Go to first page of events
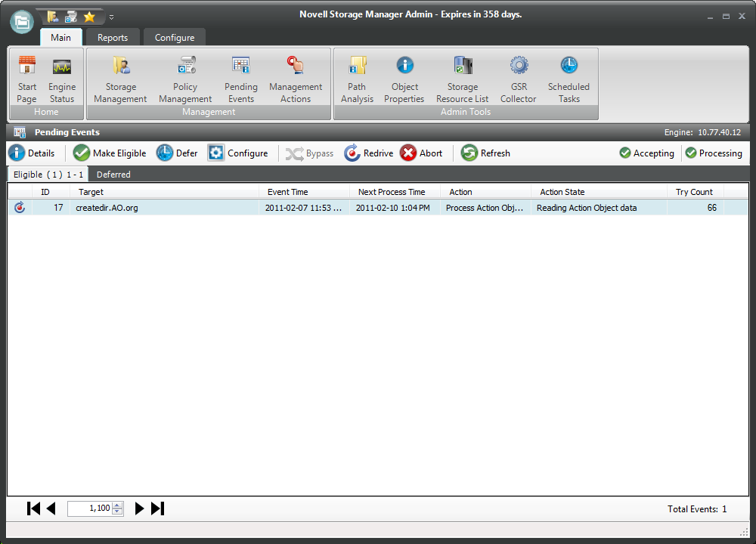 33,508
